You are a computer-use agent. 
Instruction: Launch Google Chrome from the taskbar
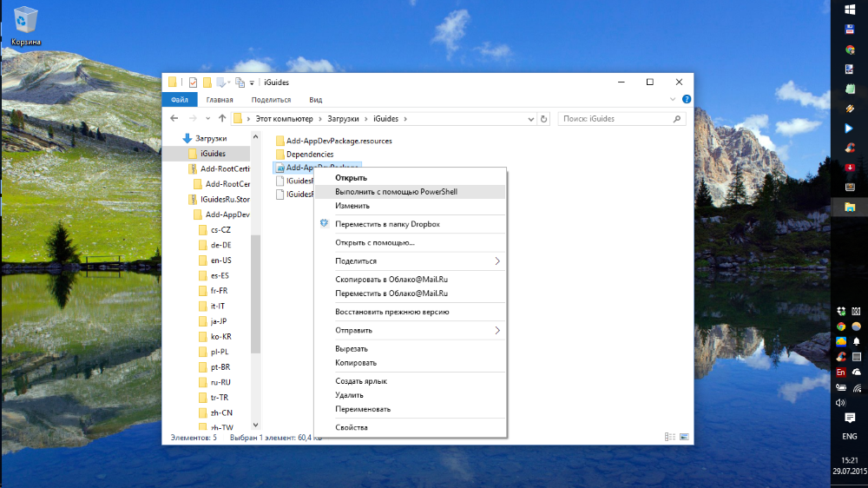(850, 49)
